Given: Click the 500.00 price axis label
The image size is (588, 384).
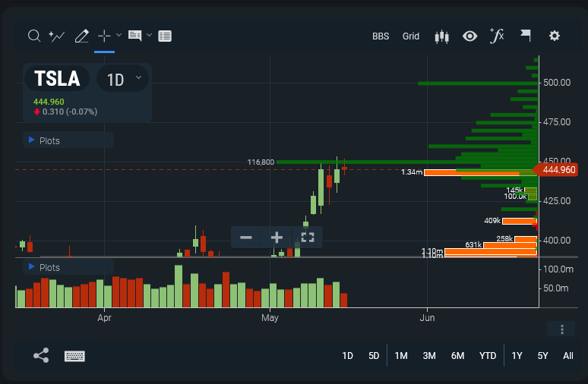Looking at the screenshot, I should [557, 83].
